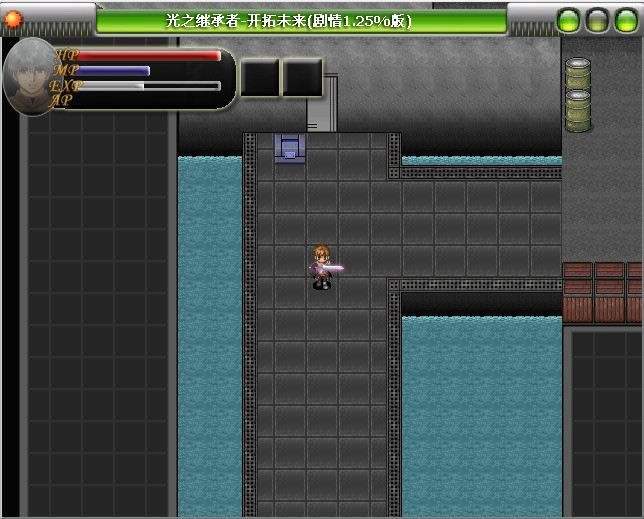Viewport: 644px width, 519px height.
Task: Select the second empty skill slot
Action: [x=302, y=78]
